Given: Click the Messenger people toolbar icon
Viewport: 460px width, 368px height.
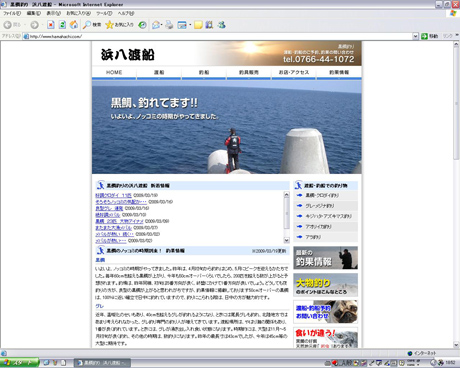Looking at the screenshot, I should point(222,25).
